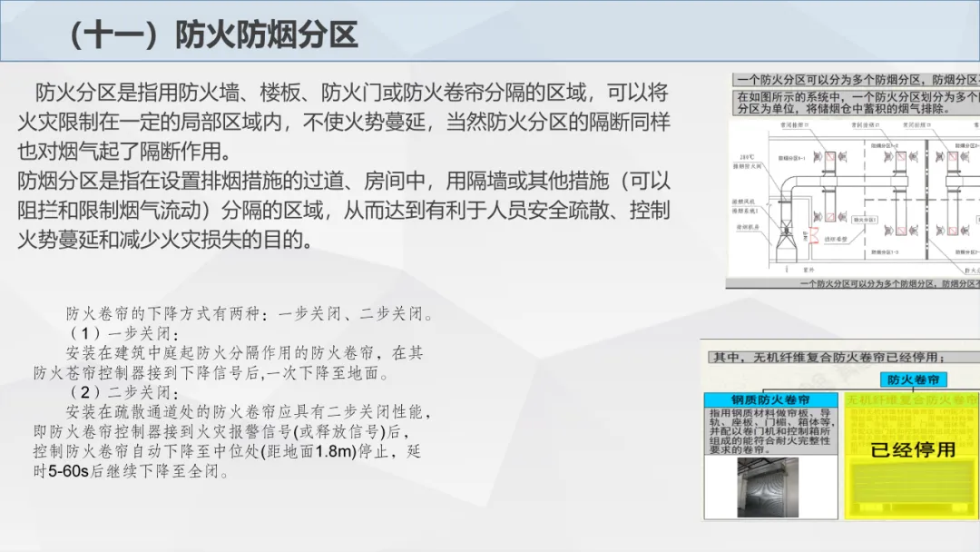Open the smoke exhaust duct diagram image
This screenshot has height=552, width=980.
coord(854,198)
